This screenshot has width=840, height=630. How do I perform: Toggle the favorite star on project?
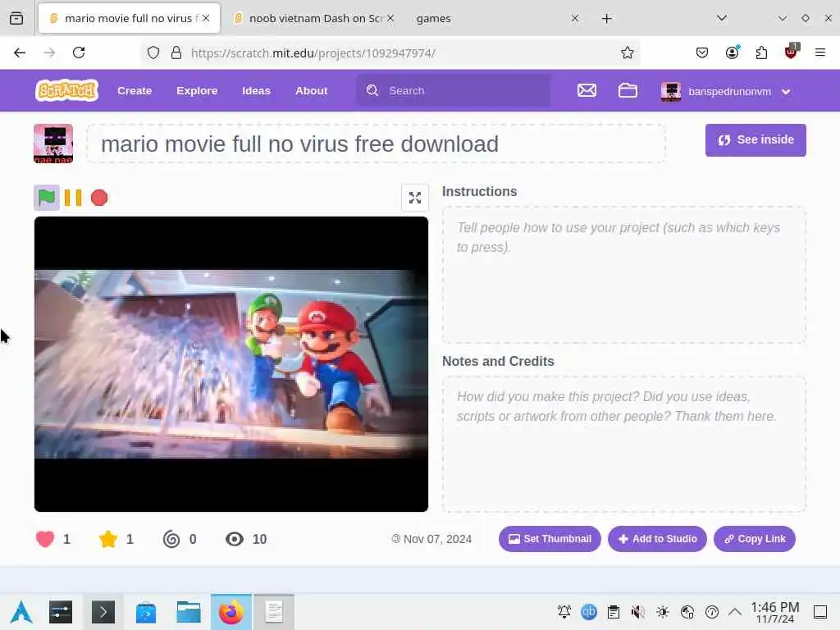(x=108, y=539)
